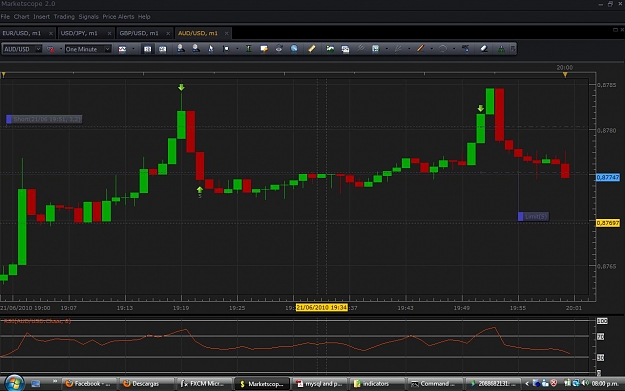Screen dimensions: 625x391
Task: Click the yellow 0,87697 price level tag
Action: pyautogui.click(x=608, y=223)
